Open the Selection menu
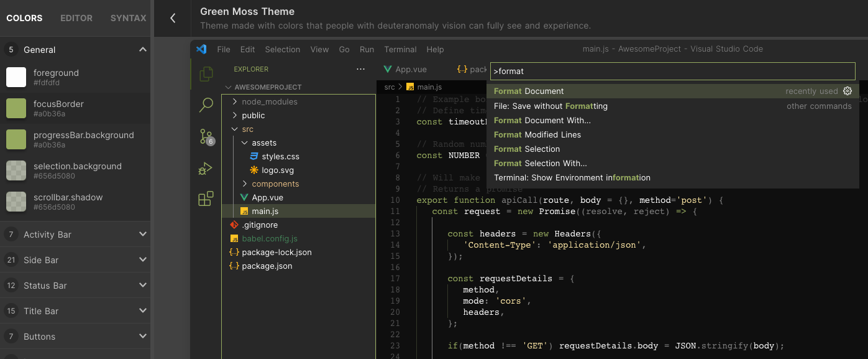This screenshot has width=868, height=359. pyautogui.click(x=283, y=49)
